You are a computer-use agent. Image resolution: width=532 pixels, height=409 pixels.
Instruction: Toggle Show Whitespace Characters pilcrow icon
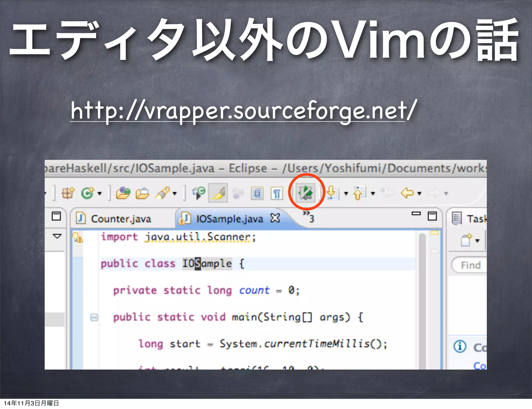(277, 193)
